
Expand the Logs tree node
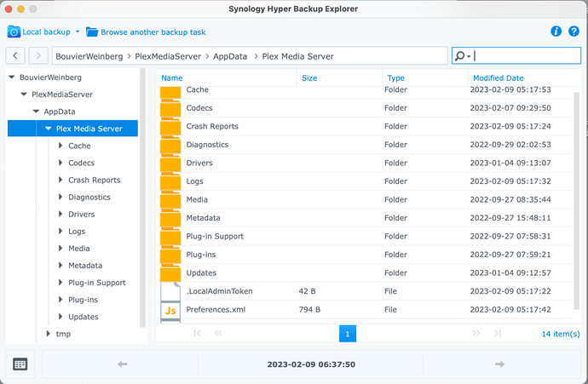coord(61,231)
